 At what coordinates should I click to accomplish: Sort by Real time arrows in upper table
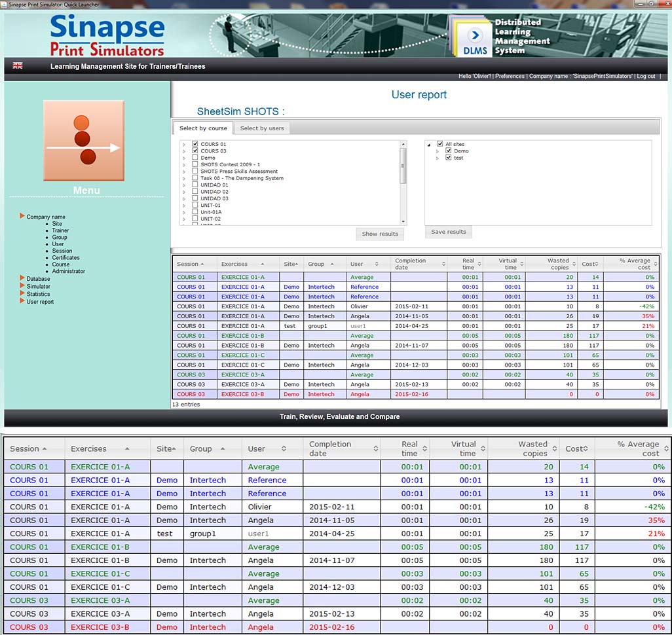pyautogui.click(x=479, y=264)
